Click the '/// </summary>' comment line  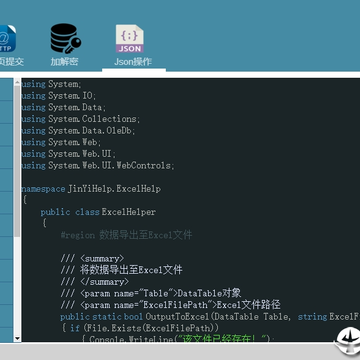95,282
